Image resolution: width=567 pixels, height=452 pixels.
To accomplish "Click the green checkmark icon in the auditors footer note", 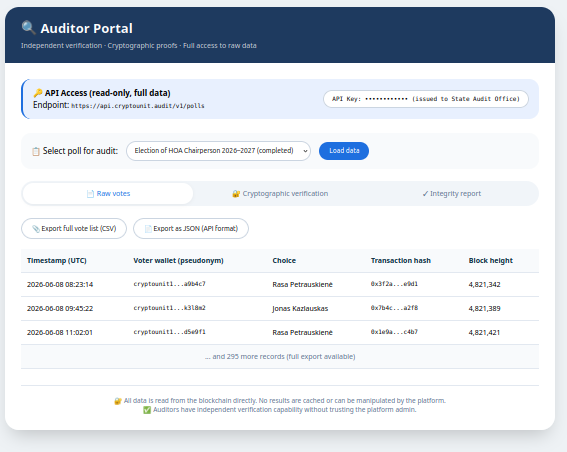I will [x=147, y=410].
